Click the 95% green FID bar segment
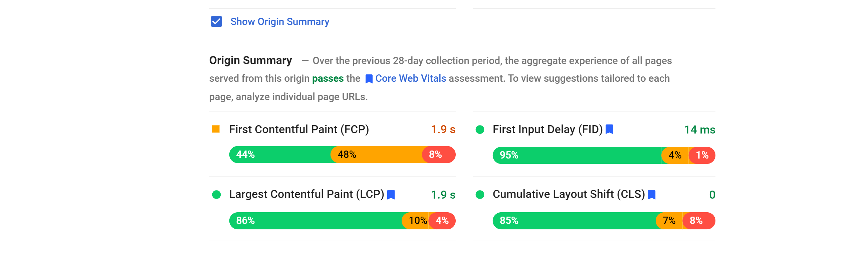868x257 pixels. (x=576, y=155)
